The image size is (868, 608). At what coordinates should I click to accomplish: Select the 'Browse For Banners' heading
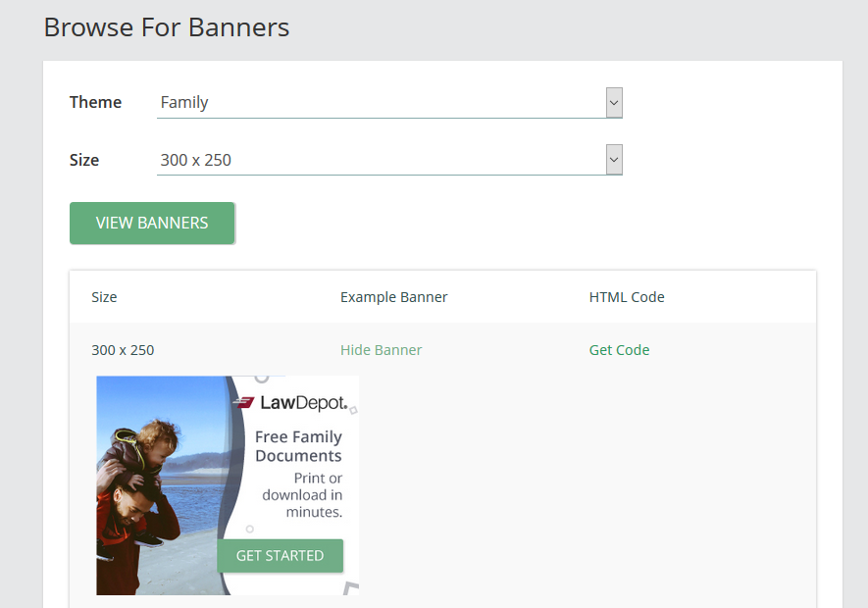click(167, 27)
